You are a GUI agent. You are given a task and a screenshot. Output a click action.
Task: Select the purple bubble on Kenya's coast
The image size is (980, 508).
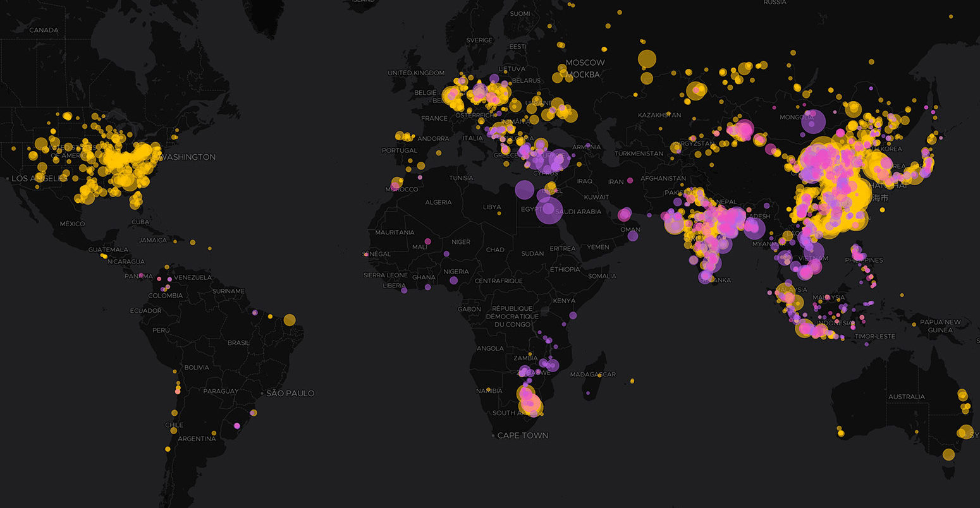pos(573,315)
